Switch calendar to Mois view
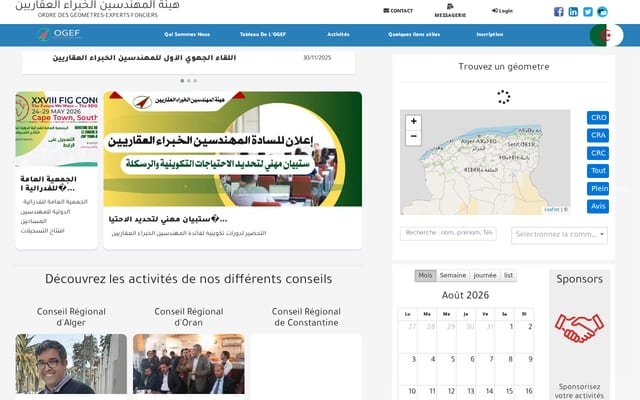 pos(425,276)
